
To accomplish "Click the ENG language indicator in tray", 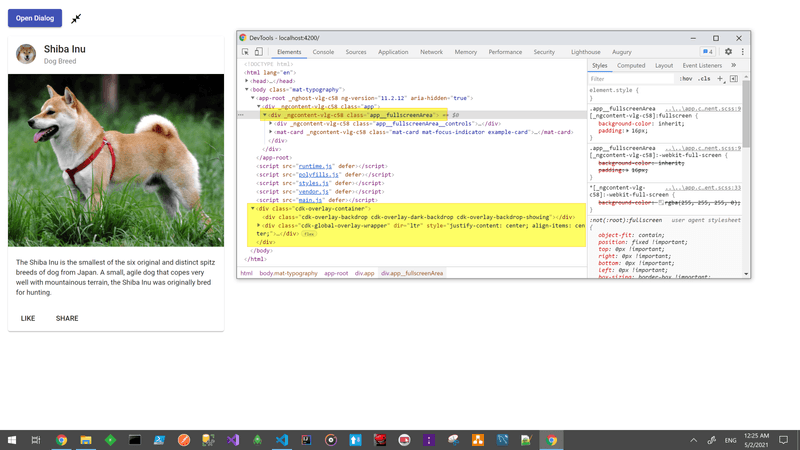I will coord(730,440).
